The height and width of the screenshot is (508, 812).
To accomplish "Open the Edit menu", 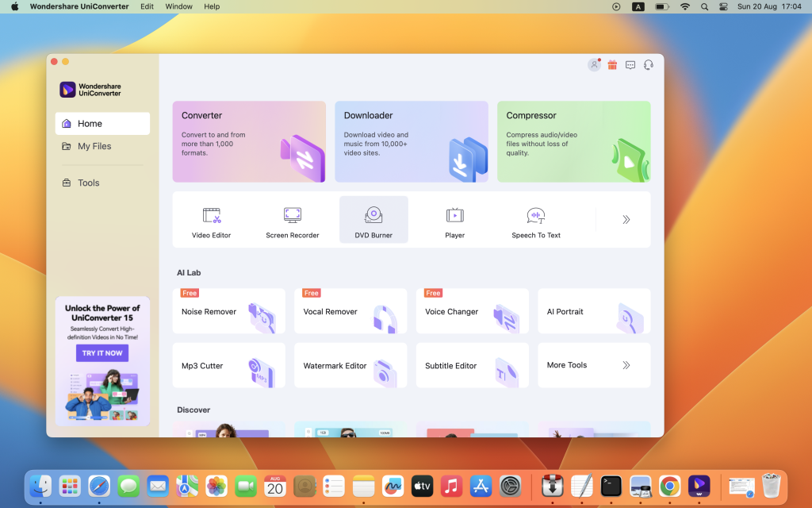I will tap(147, 6).
